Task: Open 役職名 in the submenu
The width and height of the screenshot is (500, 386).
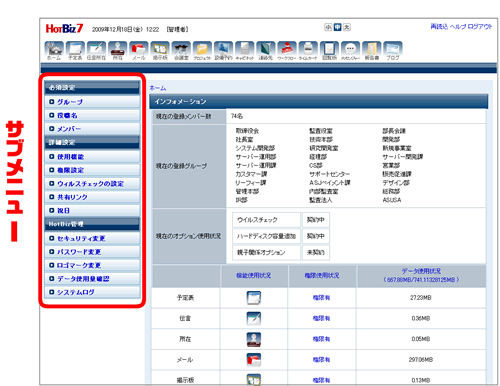Action: tap(92, 115)
